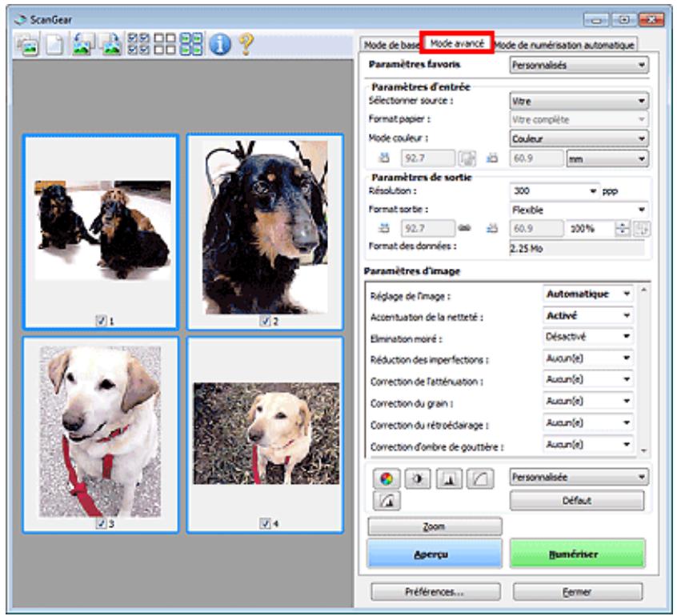Click the green Numériser button
This screenshot has height=616, width=677.
(x=577, y=554)
